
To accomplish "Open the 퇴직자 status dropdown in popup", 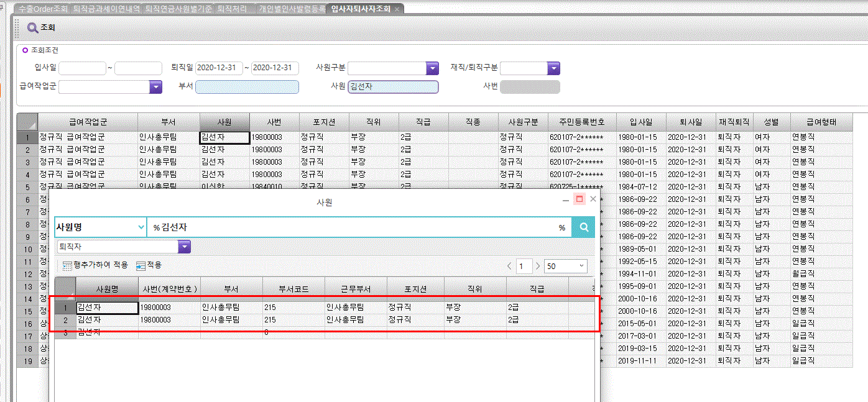I will coord(184,247).
